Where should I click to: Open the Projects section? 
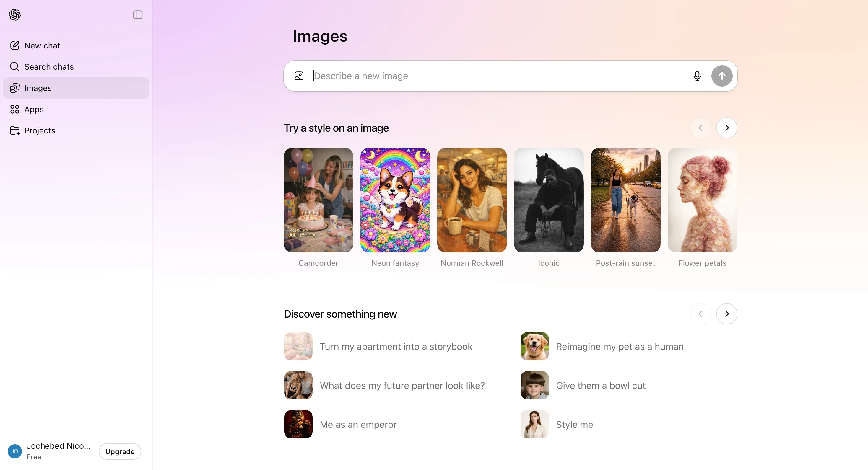click(39, 130)
